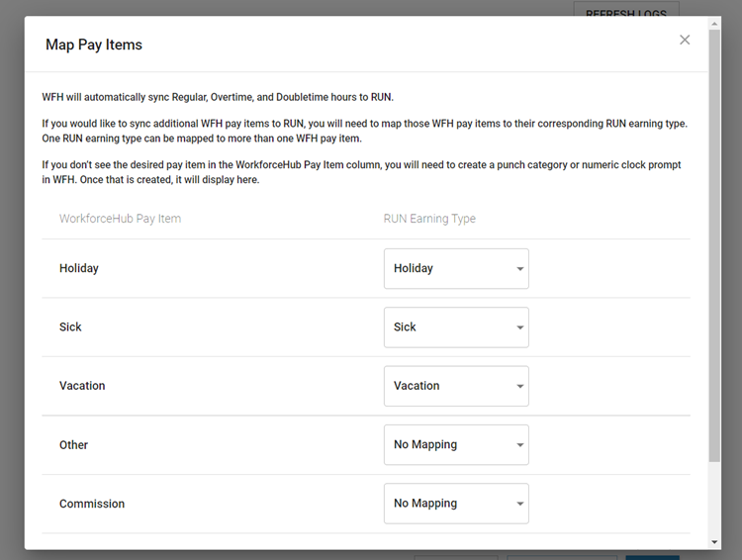742x560 pixels.
Task: Open the Holiday RUN earning type dropdown
Action: [x=456, y=268]
